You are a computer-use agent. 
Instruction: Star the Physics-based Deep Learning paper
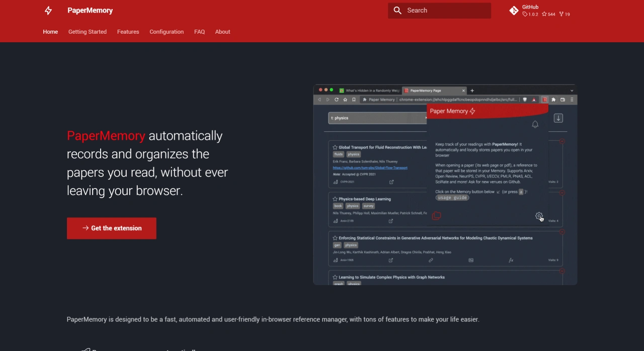(x=335, y=199)
